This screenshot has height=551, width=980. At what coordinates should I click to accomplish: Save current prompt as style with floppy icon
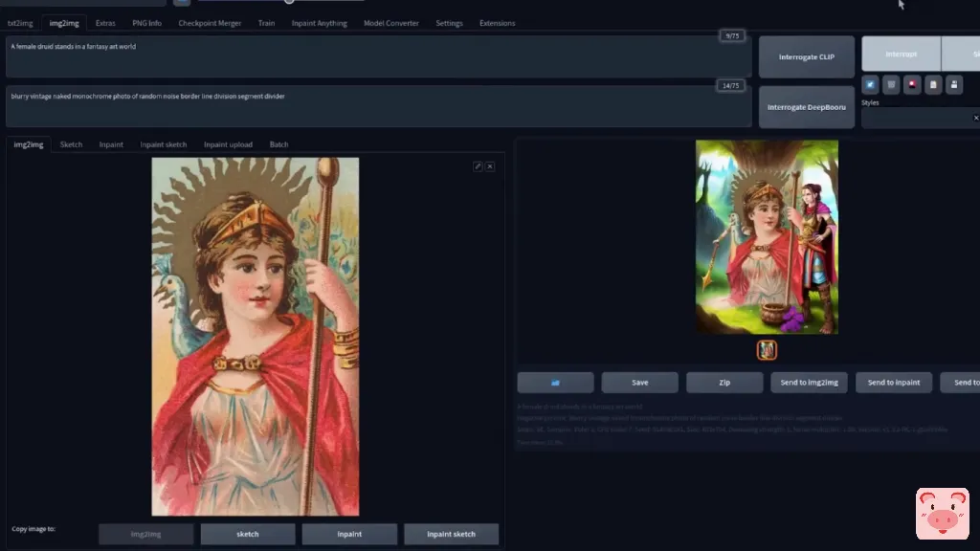coord(954,84)
